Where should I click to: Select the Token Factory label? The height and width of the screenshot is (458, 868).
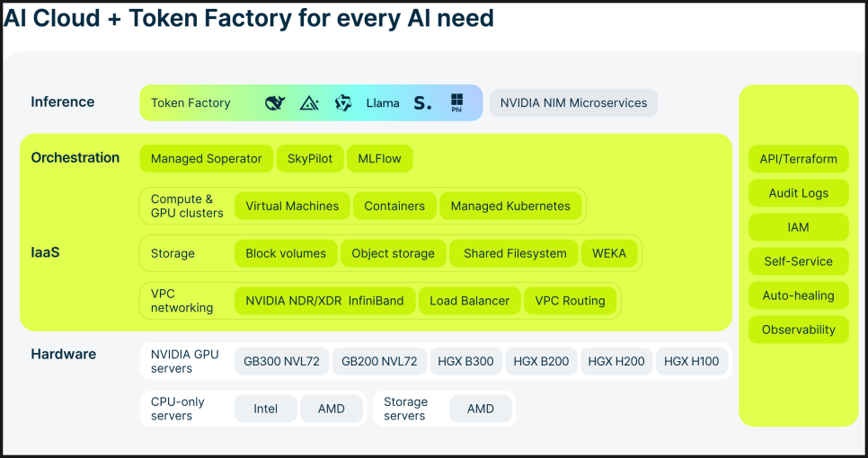click(190, 103)
